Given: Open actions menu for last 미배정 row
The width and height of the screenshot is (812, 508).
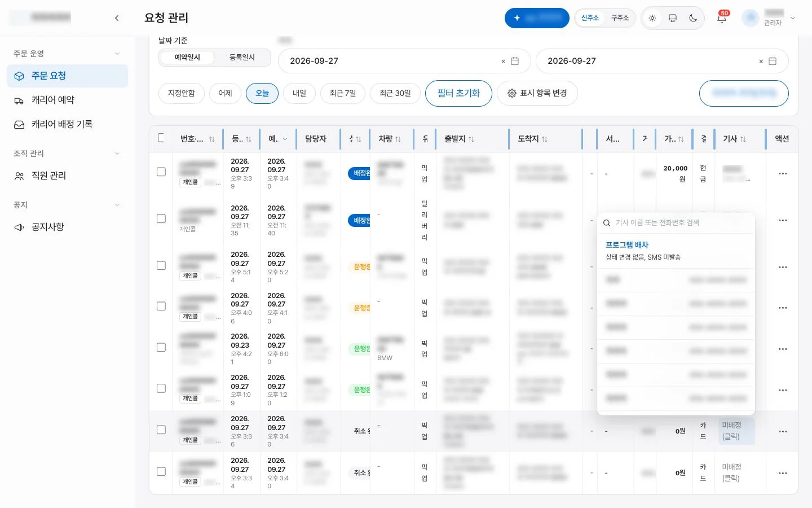Looking at the screenshot, I should [783, 473].
